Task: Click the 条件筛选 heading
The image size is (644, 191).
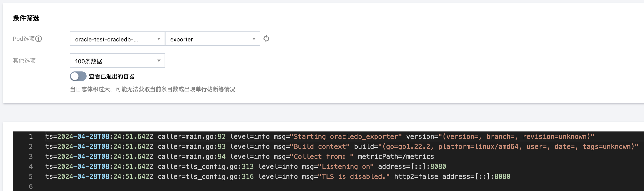Action: (26, 18)
